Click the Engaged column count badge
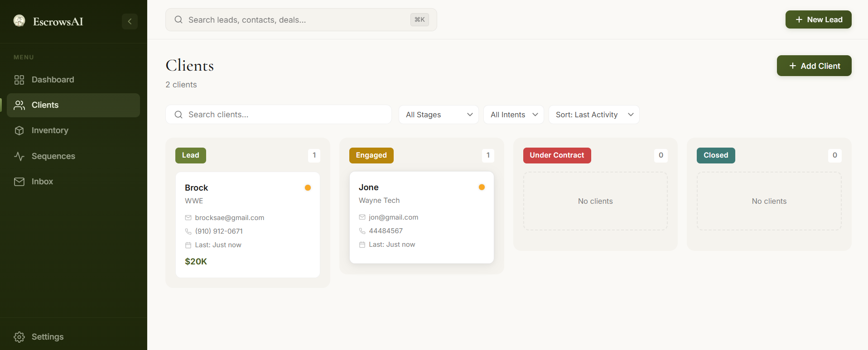868x350 pixels. point(488,155)
